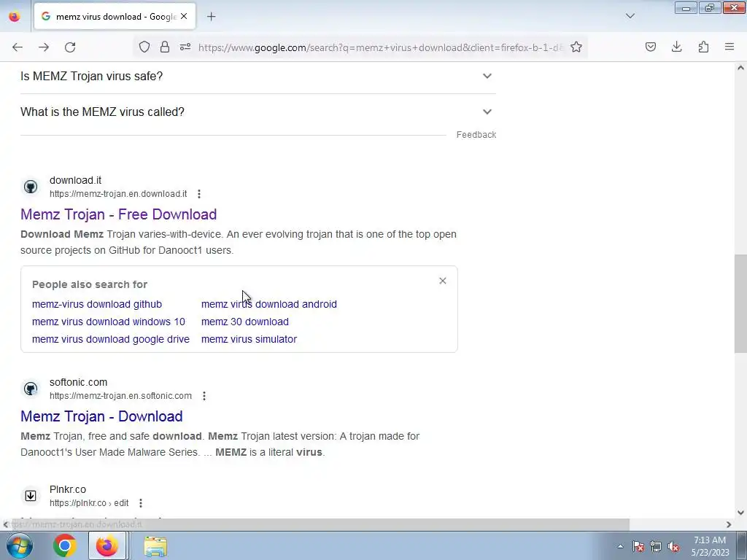Viewport: 747px width, 560px height.
Task: Save the page to Pocket
Action: (x=651, y=47)
